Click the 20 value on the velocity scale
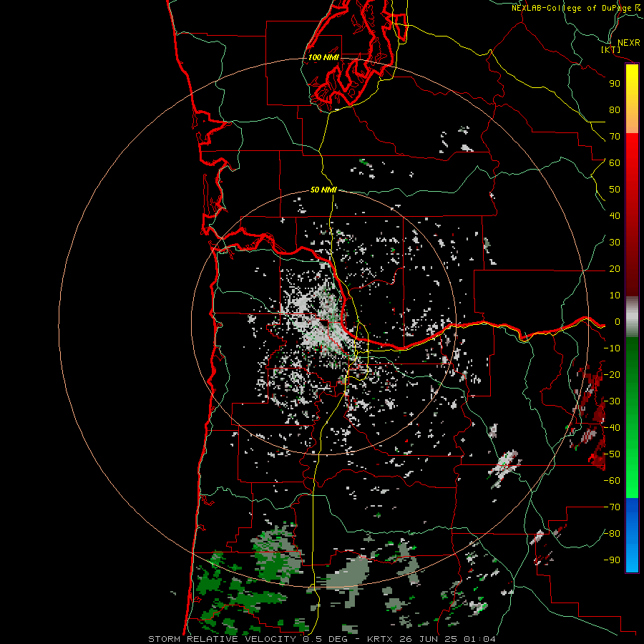This screenshot has width=644, height=644. coord(615,269)
